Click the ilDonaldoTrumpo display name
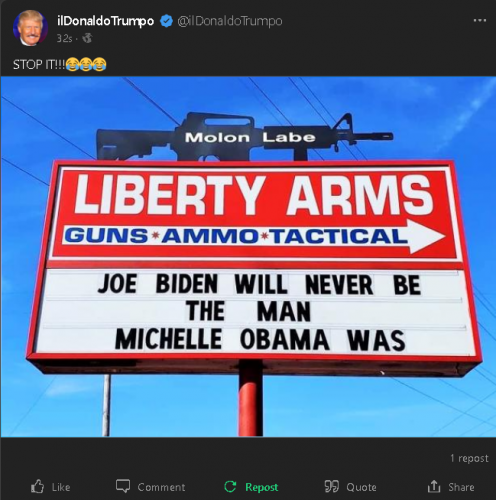The height and width of the screenshot is (500, 496). (105, 21)
